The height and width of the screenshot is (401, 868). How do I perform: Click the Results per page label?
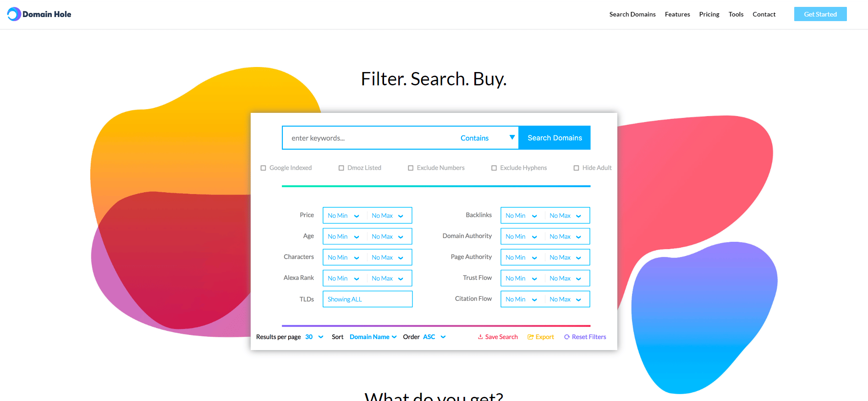coord(279,337)
